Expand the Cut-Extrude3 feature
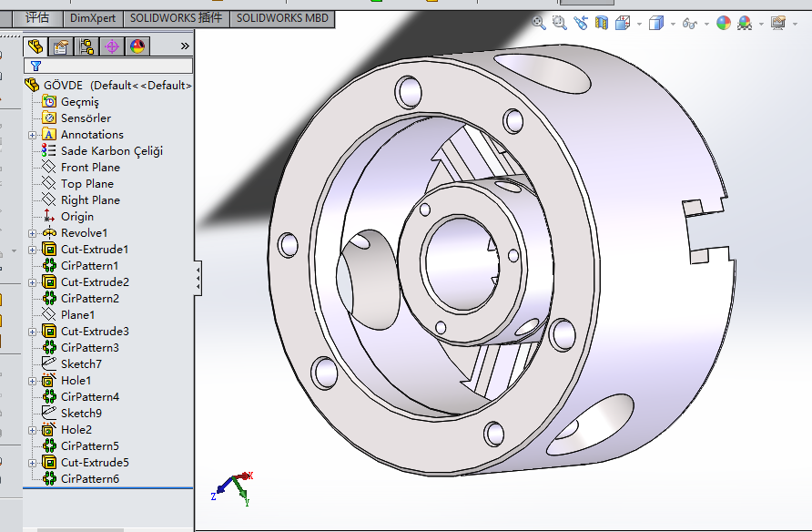 click(x=32, y=332)
